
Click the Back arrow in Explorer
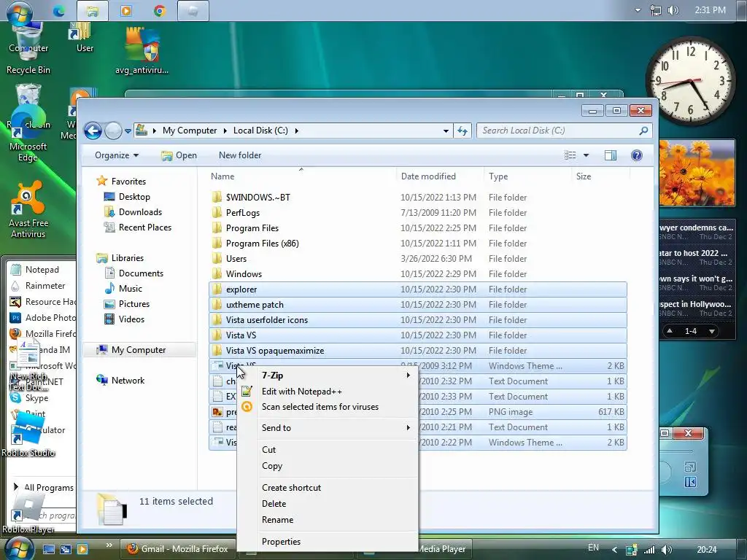point(93,131)
